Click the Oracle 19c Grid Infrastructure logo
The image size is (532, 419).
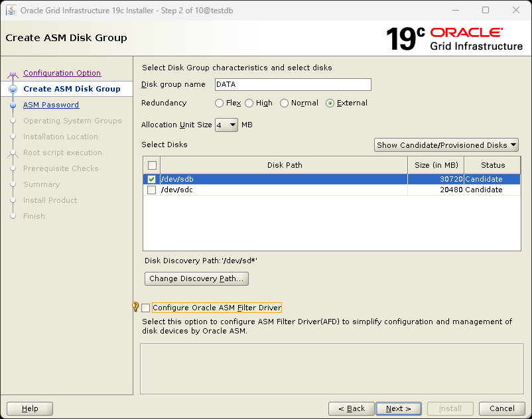click(x=454, y=38)
